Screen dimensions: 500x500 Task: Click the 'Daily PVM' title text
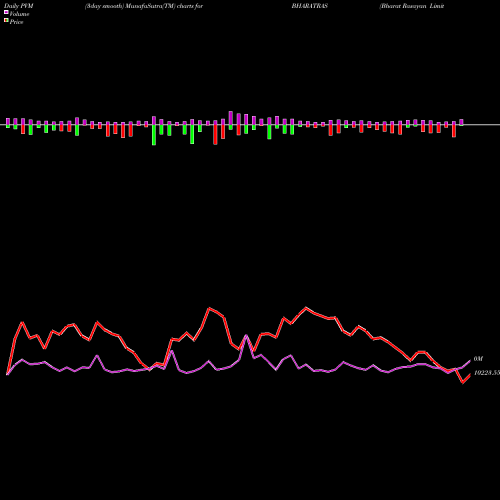[x=19, y=6]
